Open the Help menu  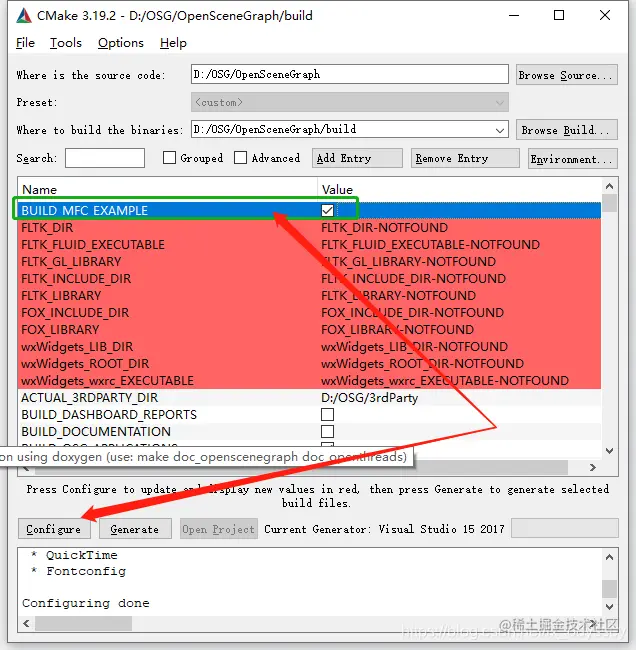[x=173, y=43]
